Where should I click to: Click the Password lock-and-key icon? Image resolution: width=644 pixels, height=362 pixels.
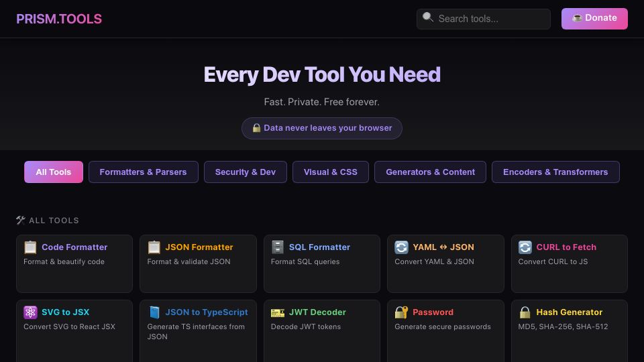tap(401, 312)
